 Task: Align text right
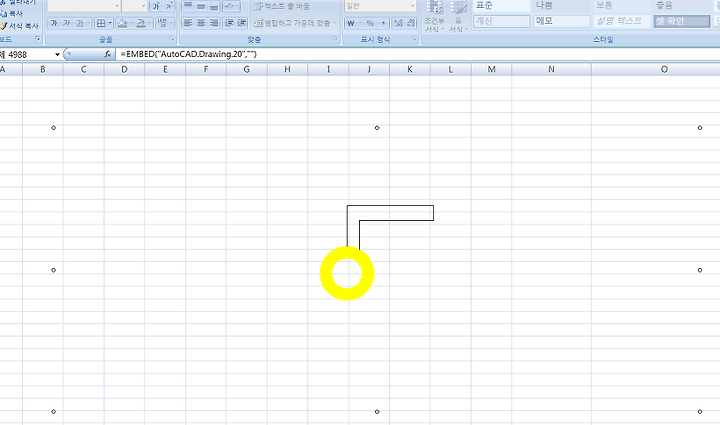tap(214, 23)
